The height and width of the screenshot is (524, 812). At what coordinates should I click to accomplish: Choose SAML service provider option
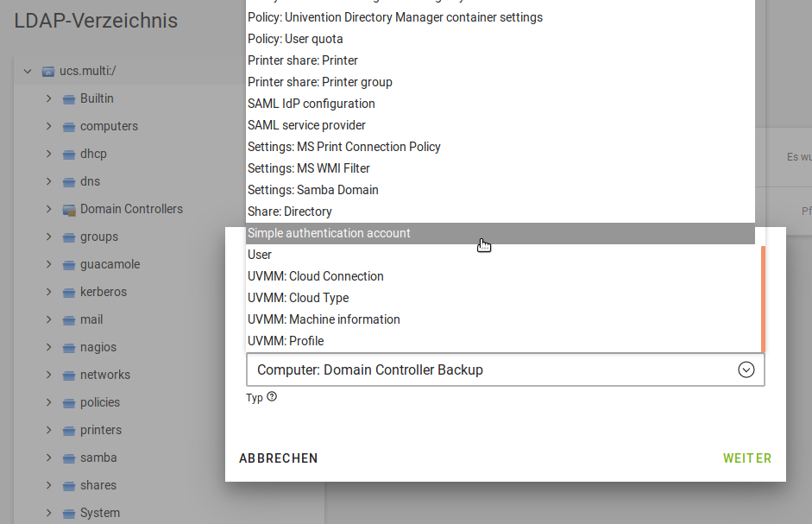click(x=500, y=125)
